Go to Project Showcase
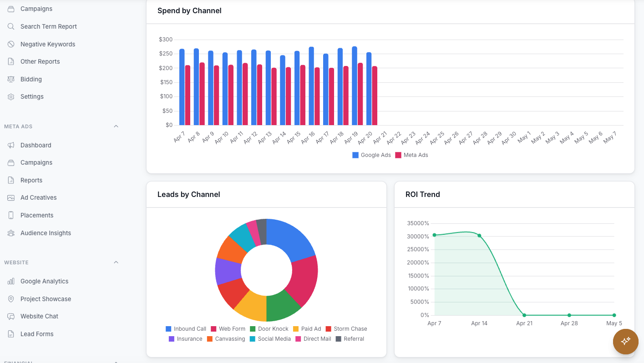Image resolution: width=644 pixels, height=363 pixels. click(x=46, y=299)
